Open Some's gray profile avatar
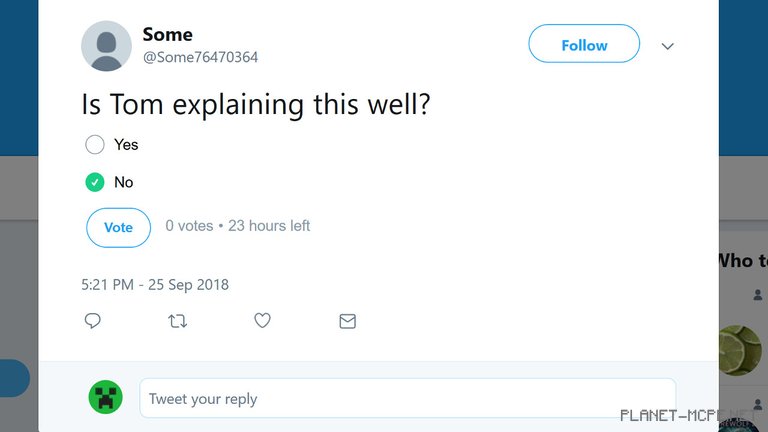 [x=106, y=46]
